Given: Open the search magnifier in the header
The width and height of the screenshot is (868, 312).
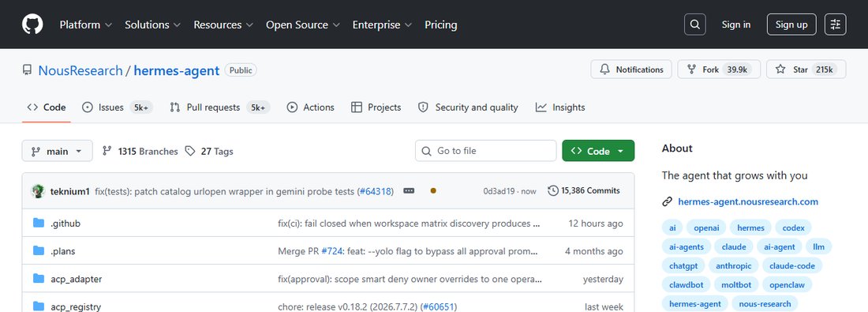Looking at the screenshot, I should [x=694, y=24].
